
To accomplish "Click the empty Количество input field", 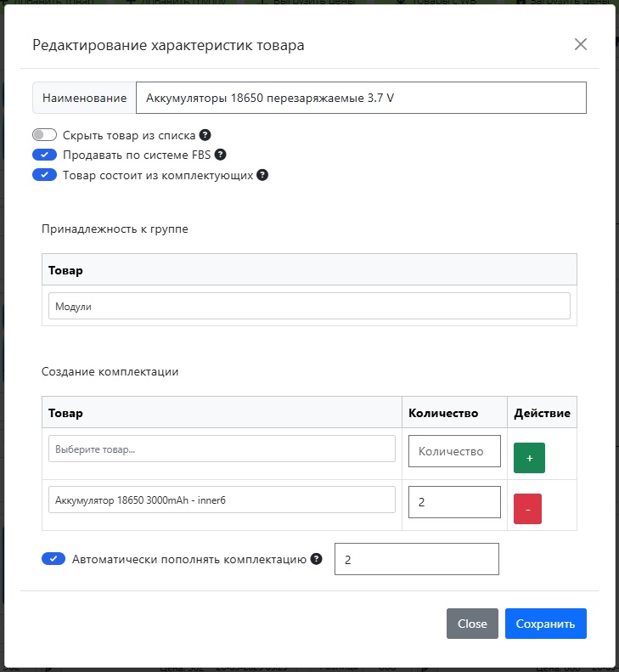I will click(x=454, y=451).
